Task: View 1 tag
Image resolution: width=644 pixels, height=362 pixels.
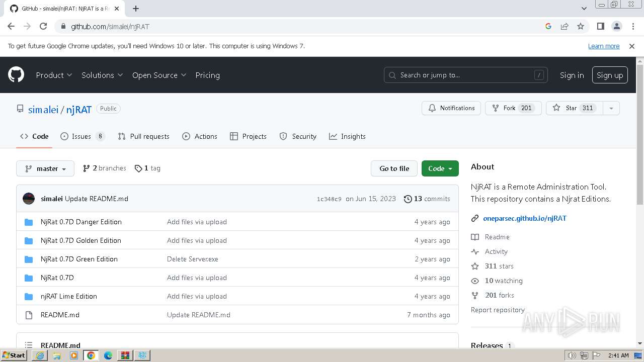Action: point(147,168)
